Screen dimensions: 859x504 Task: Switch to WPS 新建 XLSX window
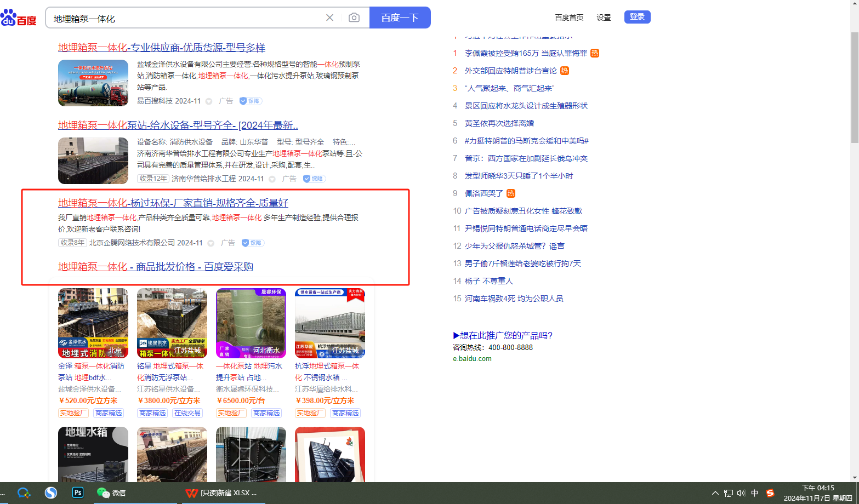[221, 493]
